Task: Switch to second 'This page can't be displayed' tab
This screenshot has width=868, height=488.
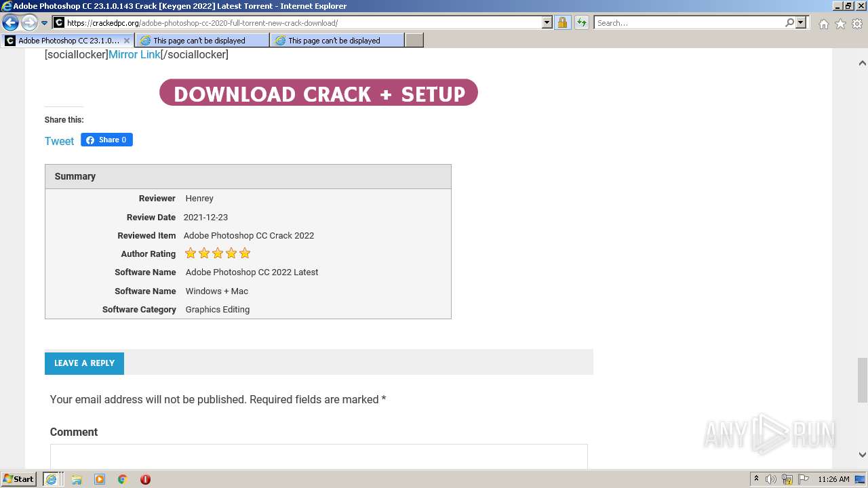Action: coord(336,41)
